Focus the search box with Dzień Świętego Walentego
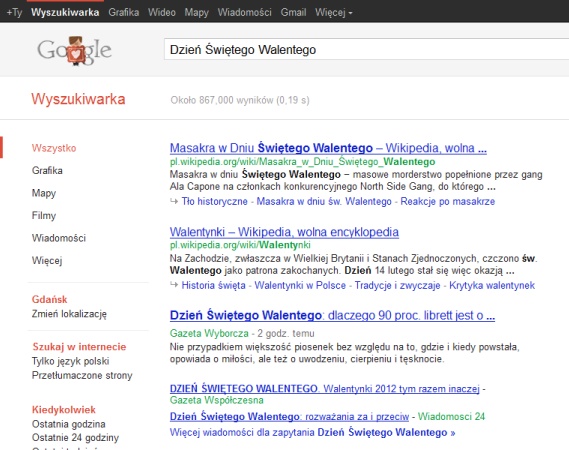Screen dimensions: 569x450 (367, 49)
